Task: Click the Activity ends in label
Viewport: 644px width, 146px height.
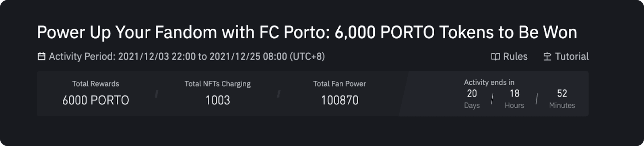Action: coord(489,82)
